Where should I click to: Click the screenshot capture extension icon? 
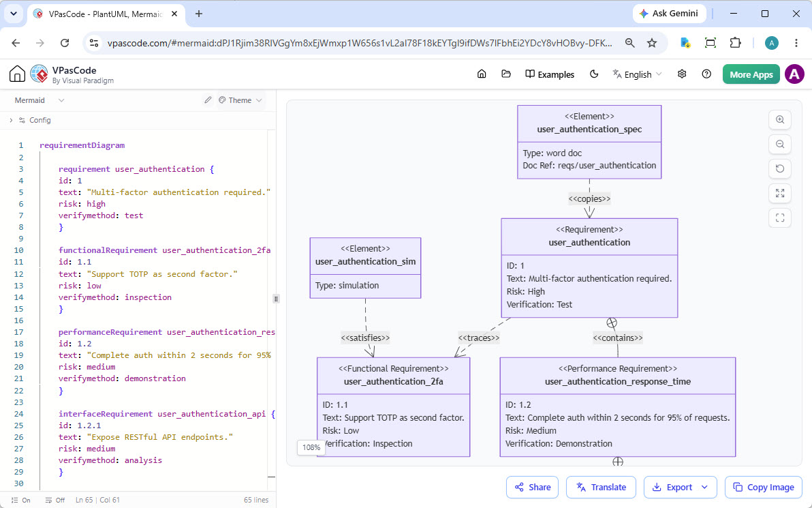pyautogui.click(x=710, y=43)
